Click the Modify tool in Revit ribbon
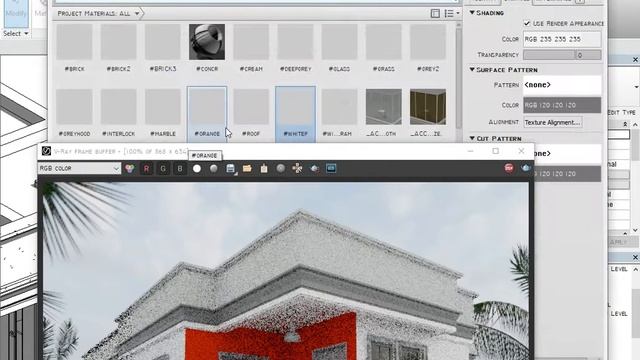Image resolution: width=640 pixels, height=360 pixels. [x=16, y=13]
